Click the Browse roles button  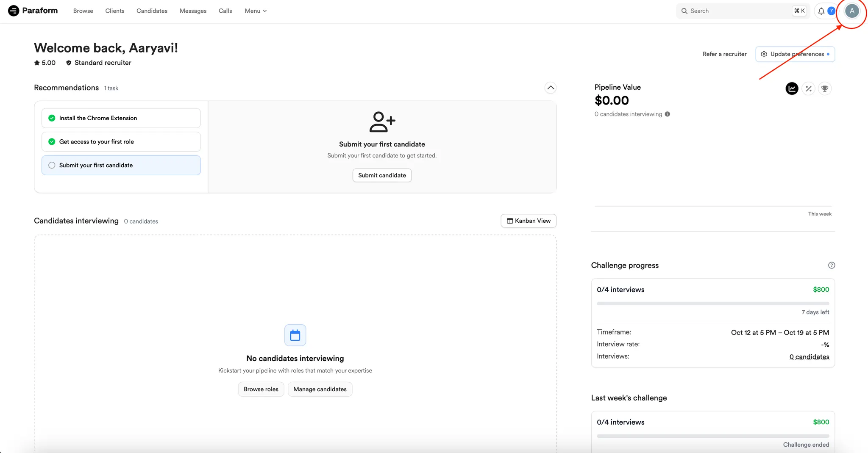pos(261,389)
